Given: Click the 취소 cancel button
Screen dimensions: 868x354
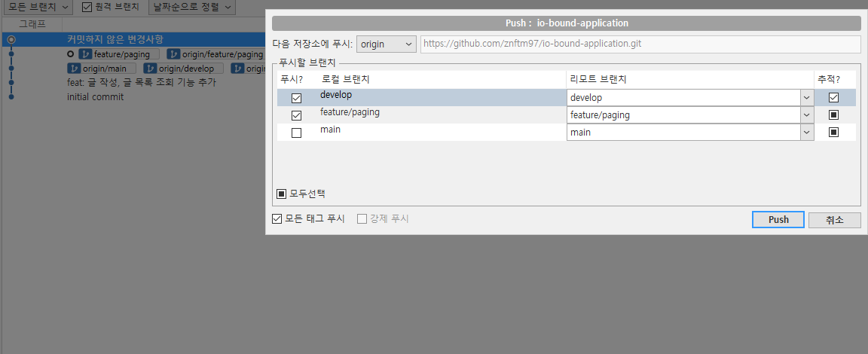Looking at the screenshot, I should (834, 219).
